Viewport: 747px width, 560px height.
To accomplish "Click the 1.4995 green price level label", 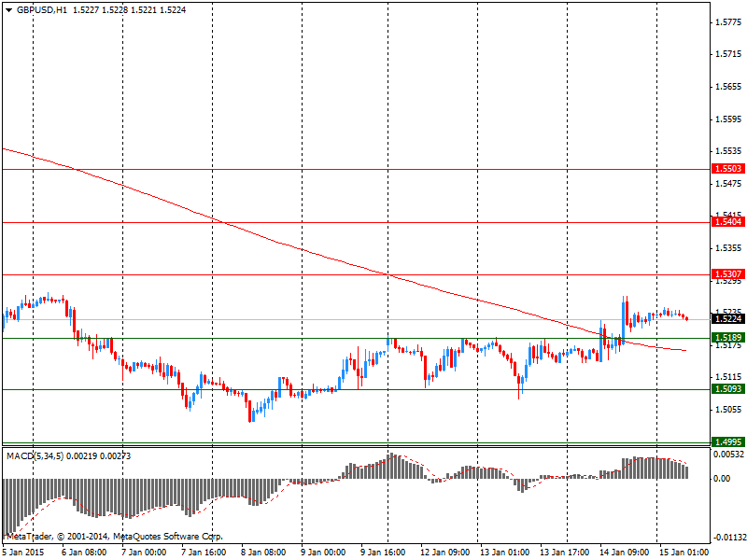I will click(x=728, y=441).
